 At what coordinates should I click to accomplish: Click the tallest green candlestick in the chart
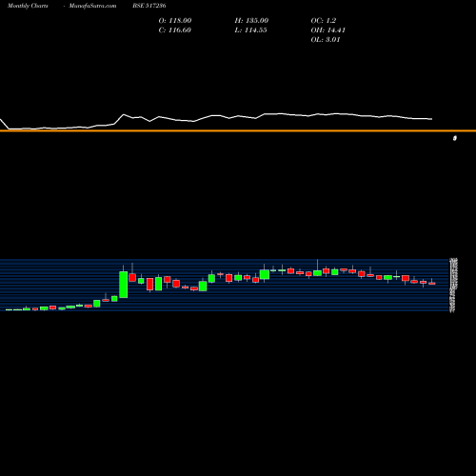124,285
